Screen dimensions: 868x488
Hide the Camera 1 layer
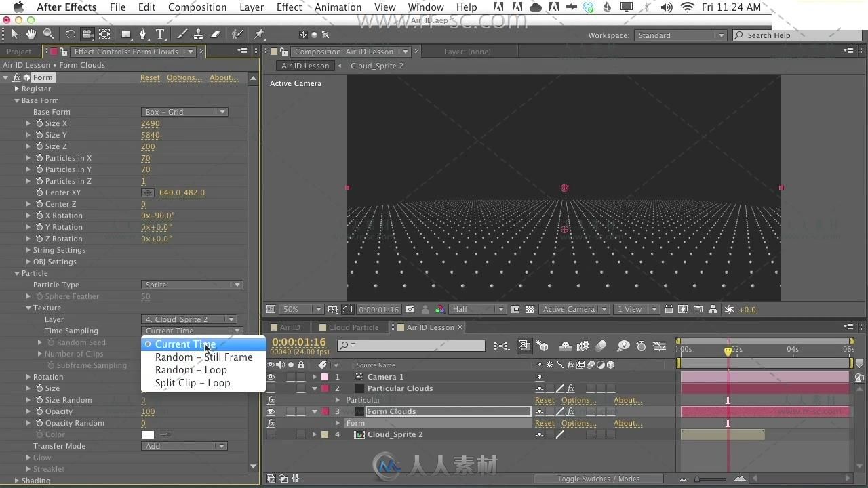click(x=271, y=377)
